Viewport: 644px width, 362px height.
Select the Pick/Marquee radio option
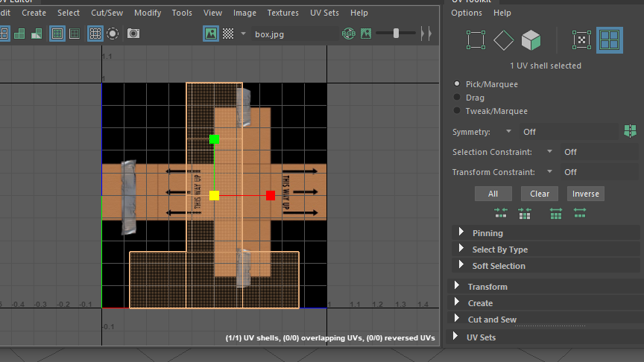[457, 84]
